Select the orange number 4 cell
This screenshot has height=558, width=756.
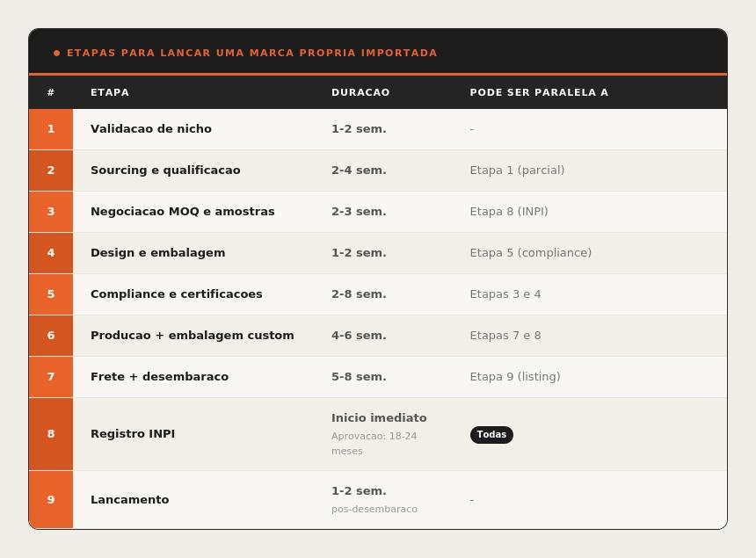click(x=51, y=253)
